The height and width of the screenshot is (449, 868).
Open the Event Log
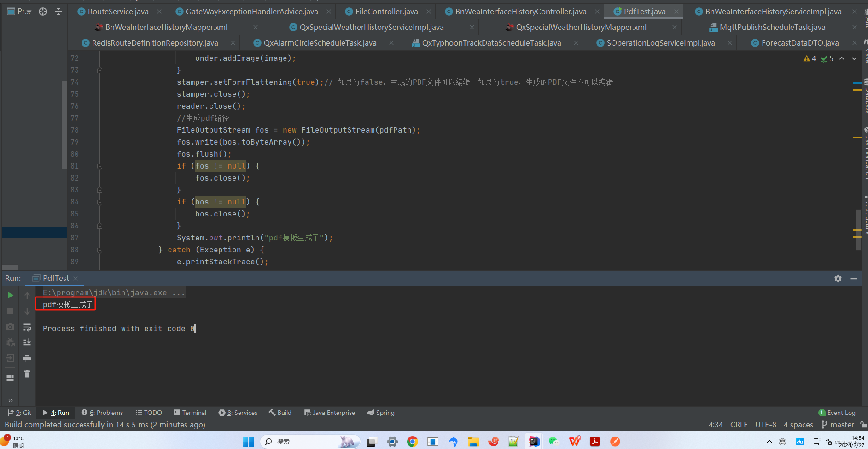point(837,413)
